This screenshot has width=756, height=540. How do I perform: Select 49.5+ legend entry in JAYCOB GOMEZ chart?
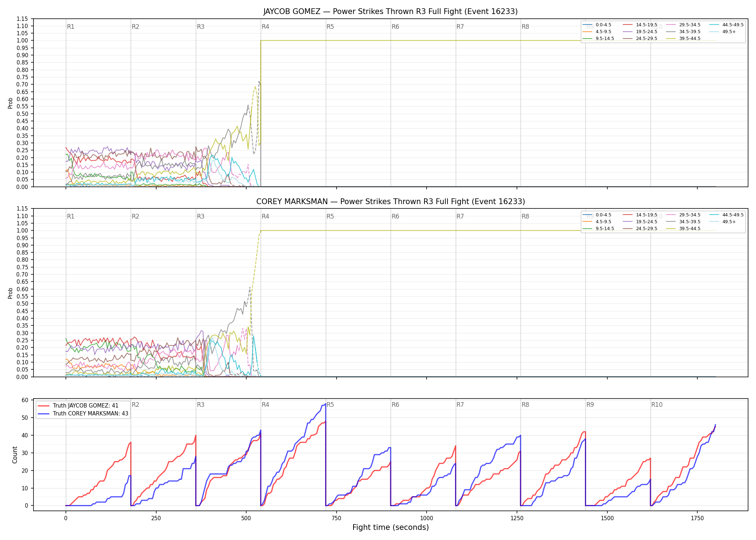pos(723,32)
